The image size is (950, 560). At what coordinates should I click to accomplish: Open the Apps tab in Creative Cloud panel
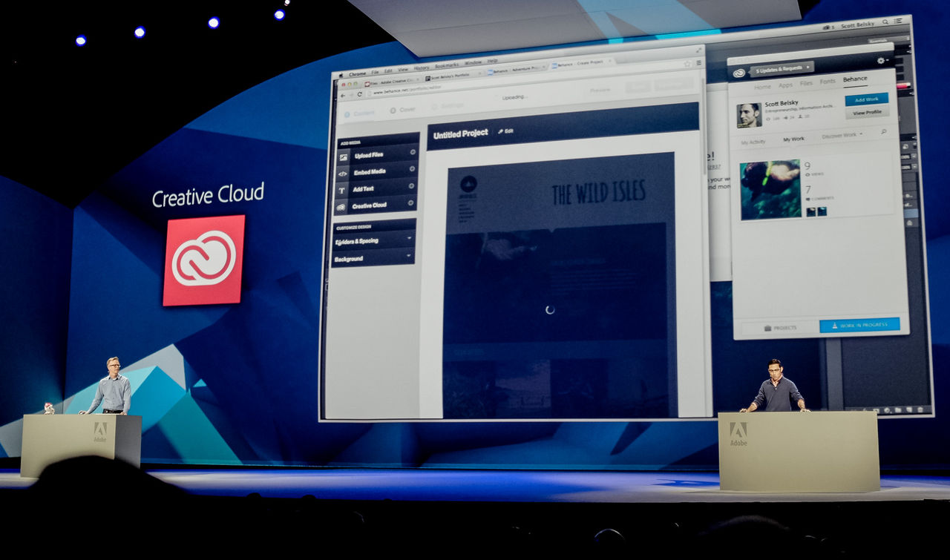tap(785, 85)
